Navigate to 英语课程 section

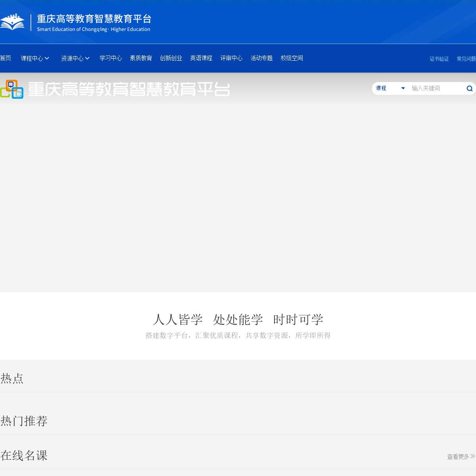(x=201, y=58)
